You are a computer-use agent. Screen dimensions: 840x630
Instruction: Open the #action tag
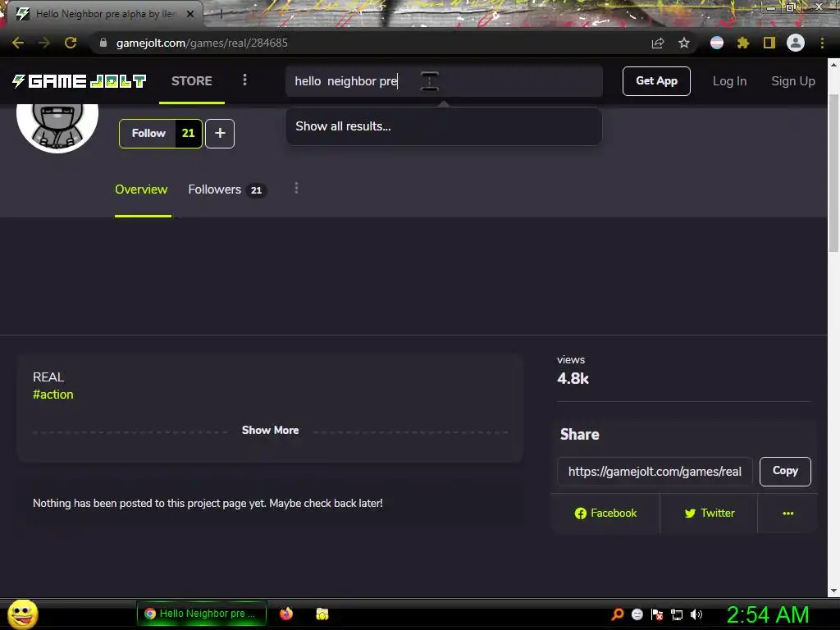(x=53, y=395)
